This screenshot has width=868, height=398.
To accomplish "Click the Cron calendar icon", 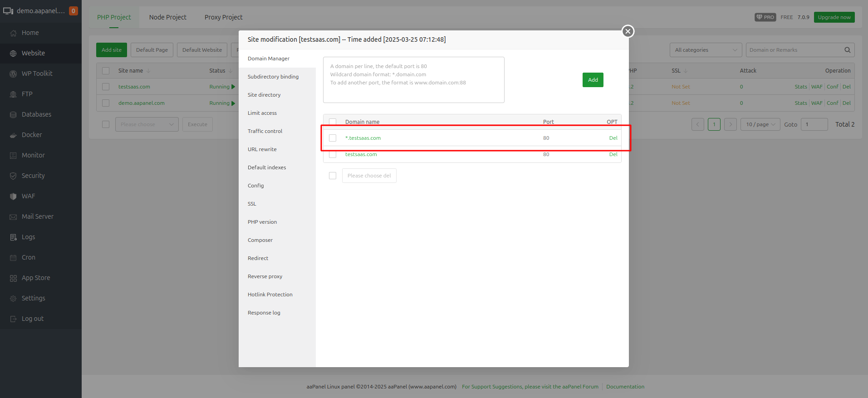I will [13, 258].
